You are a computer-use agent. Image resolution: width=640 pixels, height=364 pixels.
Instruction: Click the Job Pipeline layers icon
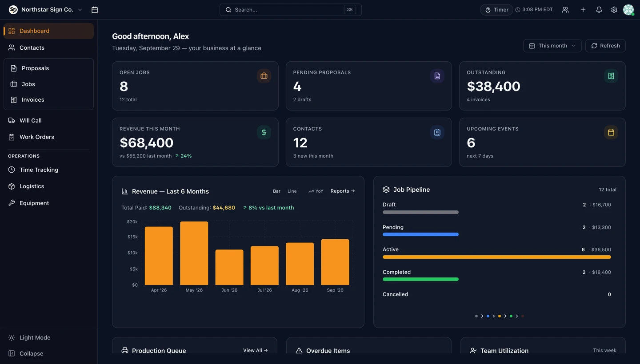pos(386,190)
